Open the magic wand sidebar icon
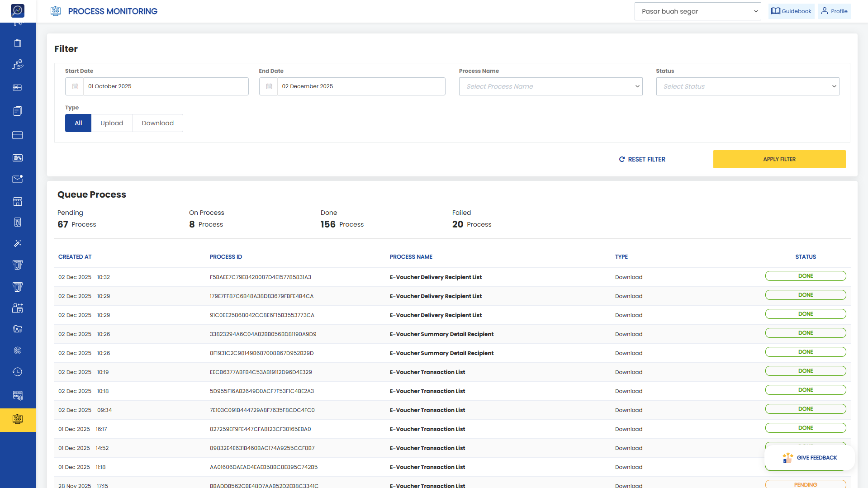 [x=18, y=243]
